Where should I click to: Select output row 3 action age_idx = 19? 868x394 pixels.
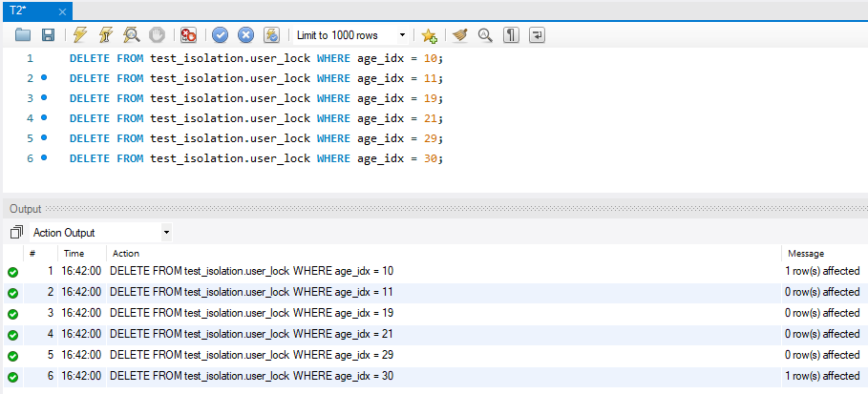coord(252,313)
